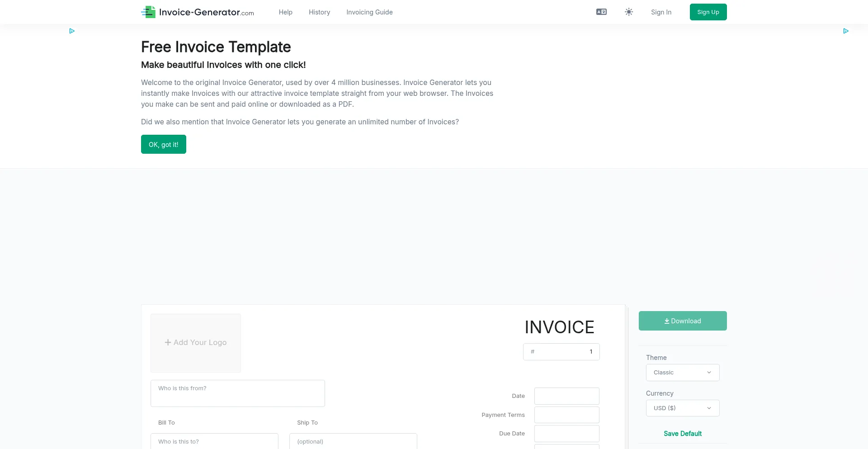The height and width of the screenshot is (449, 868).
Task: Toggle the light/dark theme sun icon
Action: [629, 12]
